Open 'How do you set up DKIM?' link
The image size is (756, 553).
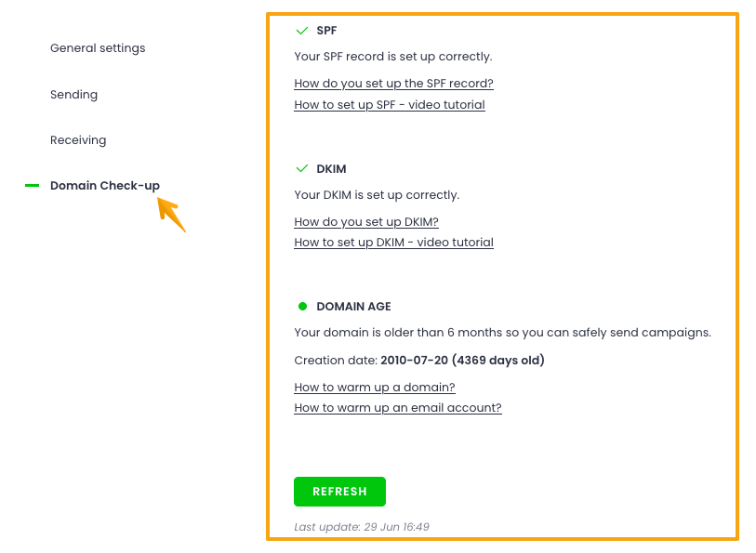(x=366, y=222)
